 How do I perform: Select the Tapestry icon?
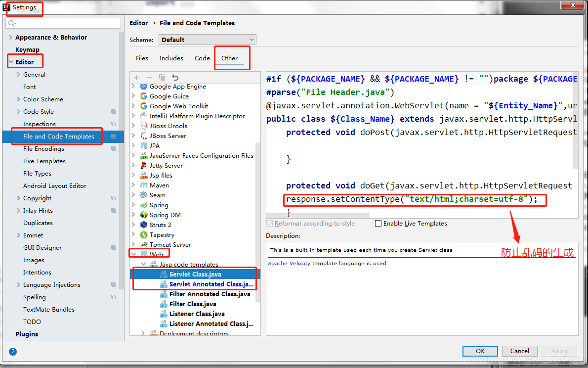coord(144,234)
